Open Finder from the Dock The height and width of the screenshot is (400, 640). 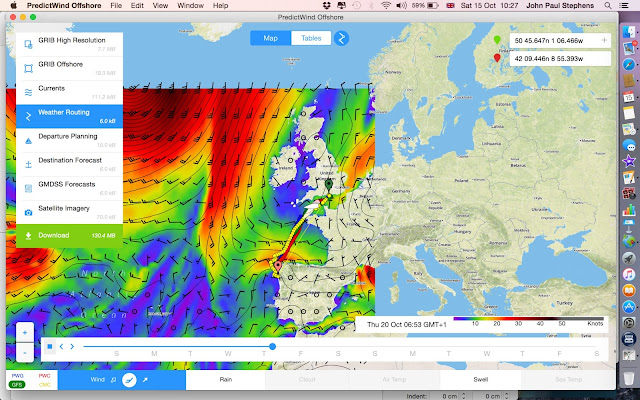click(x=629, y=32)
